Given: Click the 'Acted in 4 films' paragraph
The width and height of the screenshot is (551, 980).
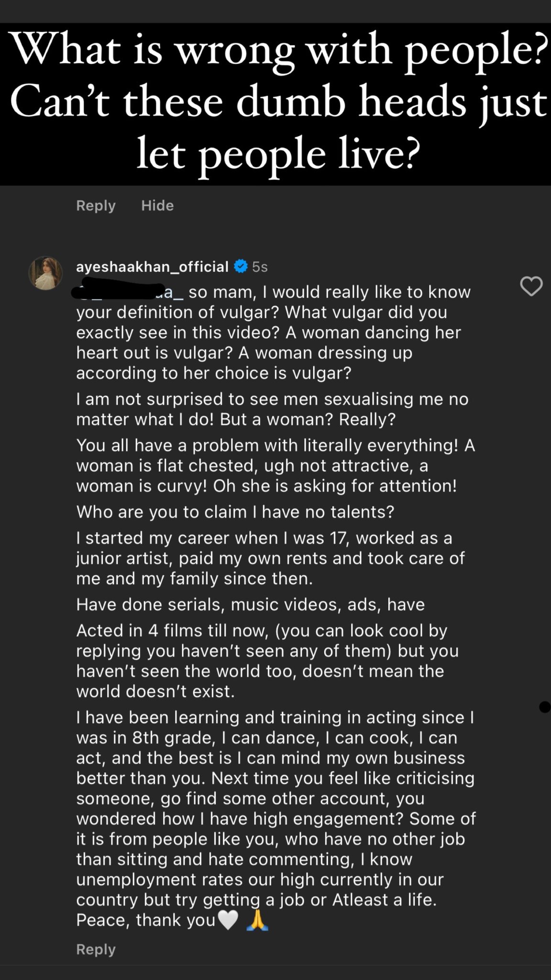Looking at the screenshot, I should pos(267,661).
